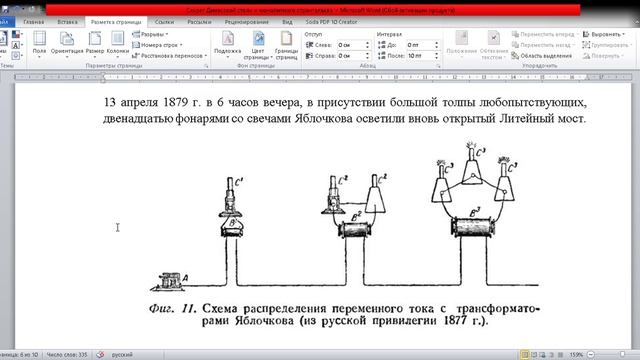The image size is (640, 360).
Task: Open the Выровнять align dropdown
Action: pos(604,34)
